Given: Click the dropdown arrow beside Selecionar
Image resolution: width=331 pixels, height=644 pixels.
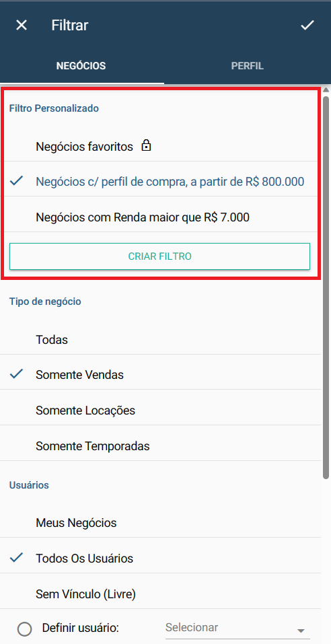Looking at the screenshot, I should click(301, 631).
